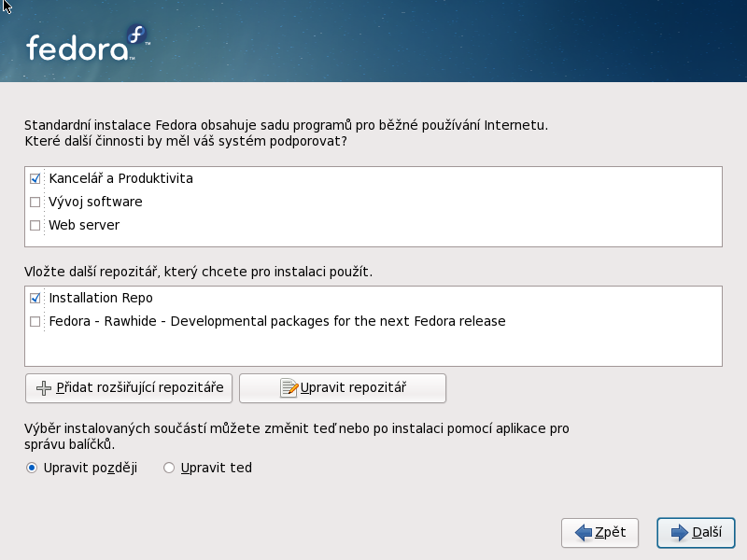
Task: Click the Fedora infinity bubble logo
Action: tap(137, 37)
